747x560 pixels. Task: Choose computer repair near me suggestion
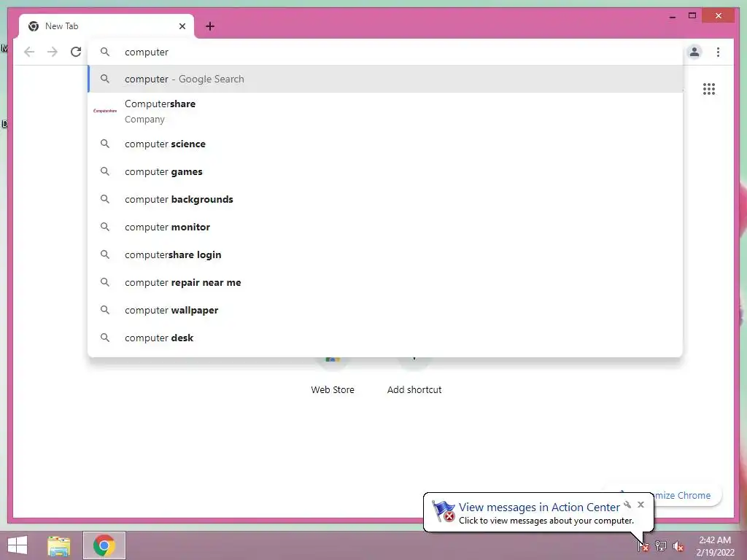pos(385,282)
